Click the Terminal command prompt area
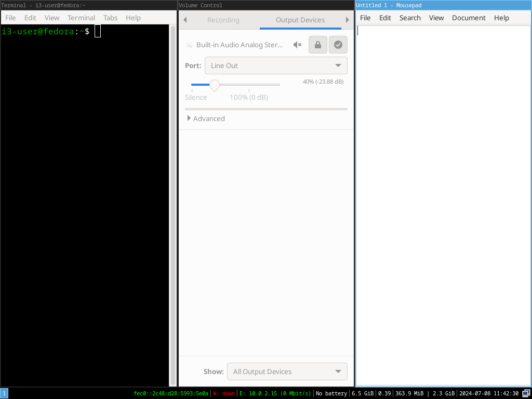The width and height of the screenshot is (532, 399). coord(85,205)
